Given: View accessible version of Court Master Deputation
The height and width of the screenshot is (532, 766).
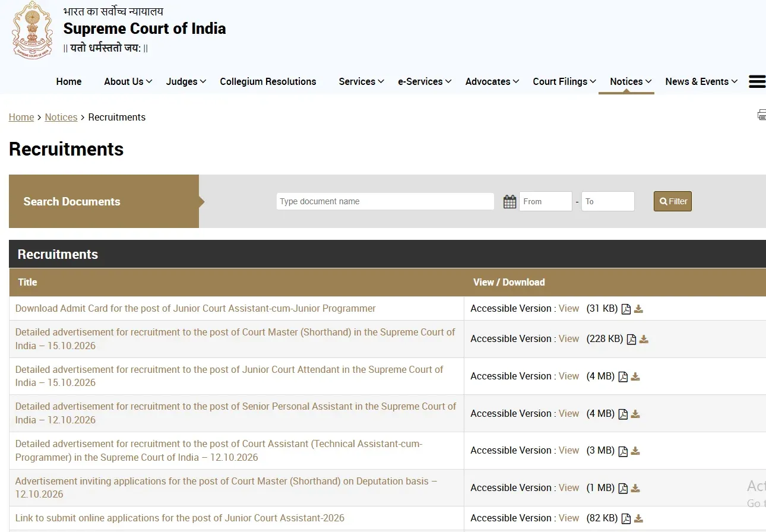Looking at the screenshot, I should pyautogui.click(x=569, y=487).
